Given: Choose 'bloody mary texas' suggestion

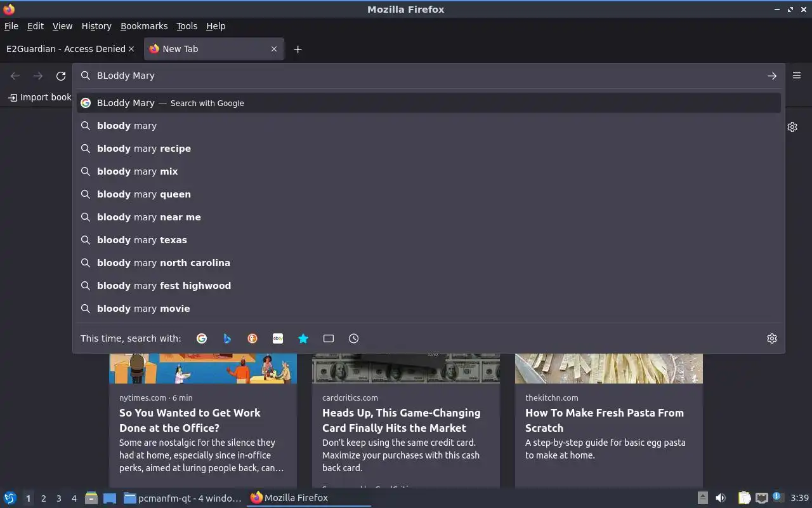Looking at the screenshot, I should 429,240.
